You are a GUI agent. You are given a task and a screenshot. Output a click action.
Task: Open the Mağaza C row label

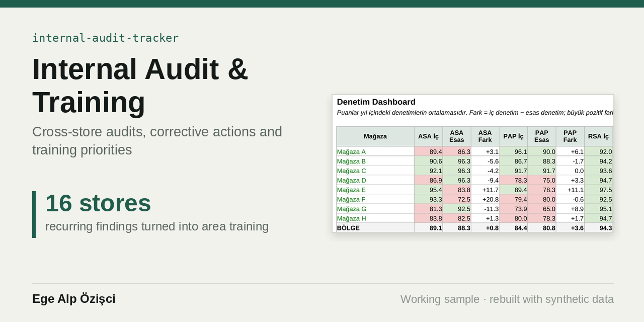pyautogui.click(x=351, y=171)
